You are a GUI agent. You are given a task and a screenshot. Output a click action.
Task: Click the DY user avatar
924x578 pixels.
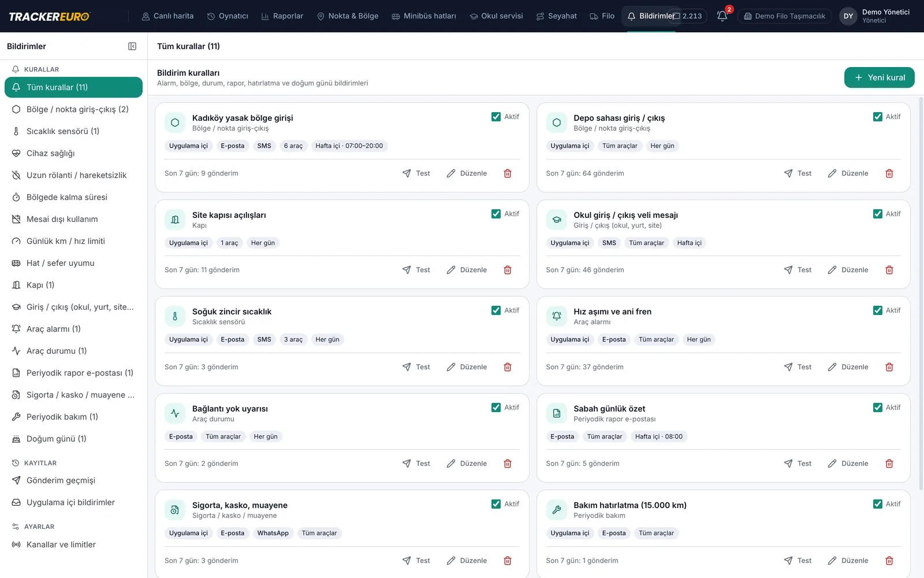pos(848,16)
